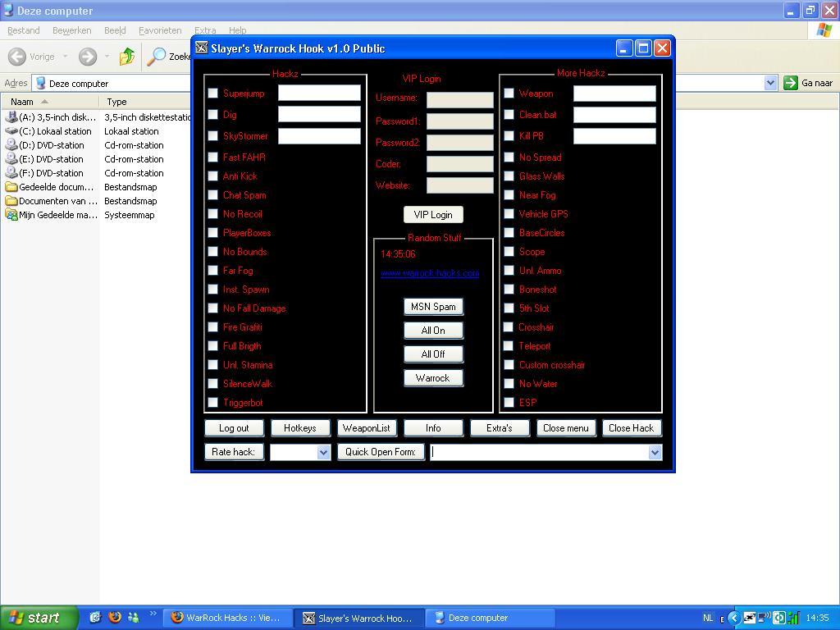Select the (E:) DVD-station drive icon
The height and width of the screenshot is (630, 840).
click(x=11, y=158)
